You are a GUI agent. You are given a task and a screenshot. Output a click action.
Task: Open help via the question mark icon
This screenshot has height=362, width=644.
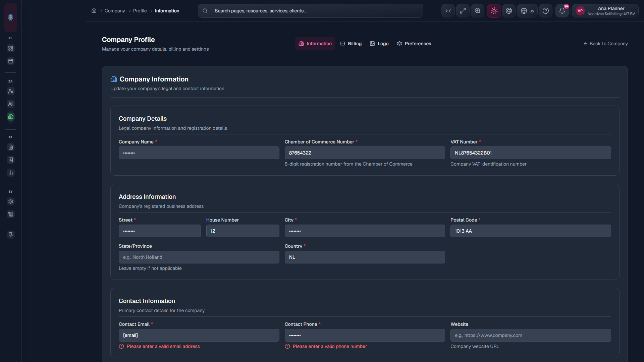point(546,11)
